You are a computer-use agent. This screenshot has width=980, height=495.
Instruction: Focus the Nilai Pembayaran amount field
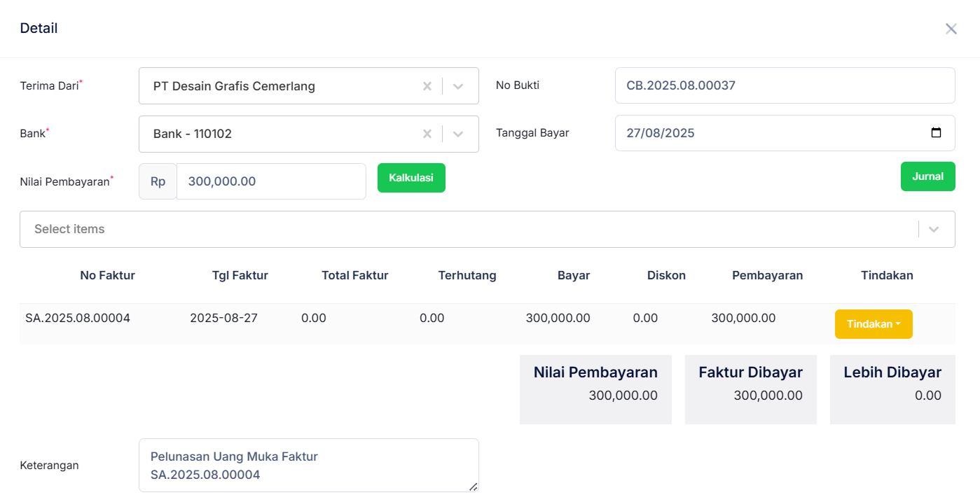click(x=271, y=181)
